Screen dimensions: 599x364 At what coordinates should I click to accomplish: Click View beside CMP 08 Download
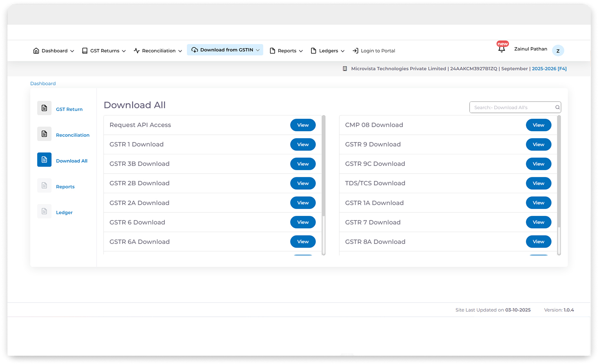pyautogui.click(x=538, y=125)
